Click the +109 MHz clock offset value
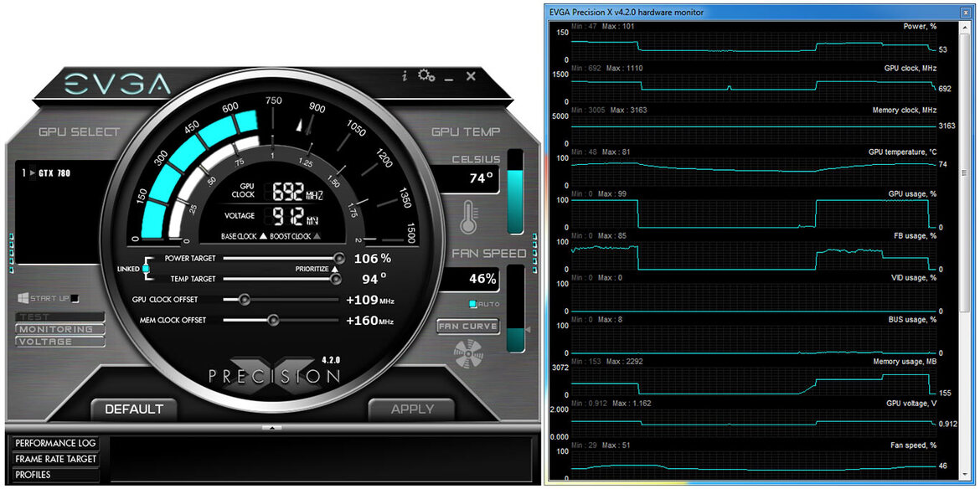 point(370,301)
